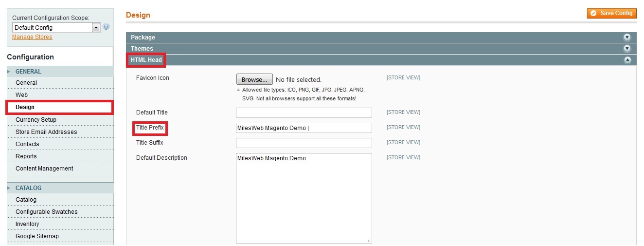Screen dimensions: 644x246
Task: Click into the Title Suffix field
Action: point(304,143)
